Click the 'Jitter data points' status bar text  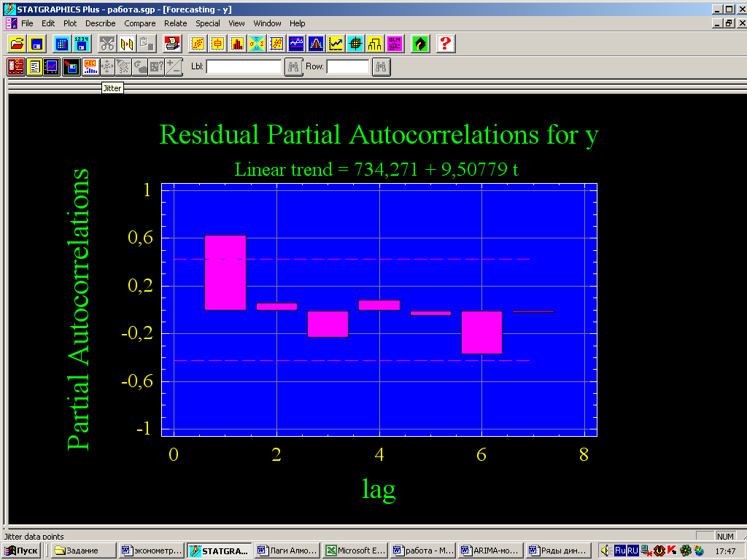coord(34,536)
